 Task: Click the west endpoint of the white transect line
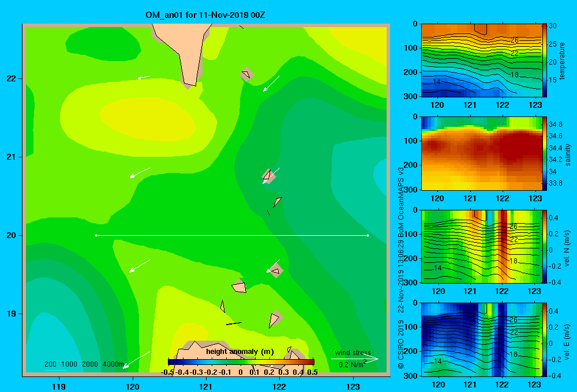[96, 235]
